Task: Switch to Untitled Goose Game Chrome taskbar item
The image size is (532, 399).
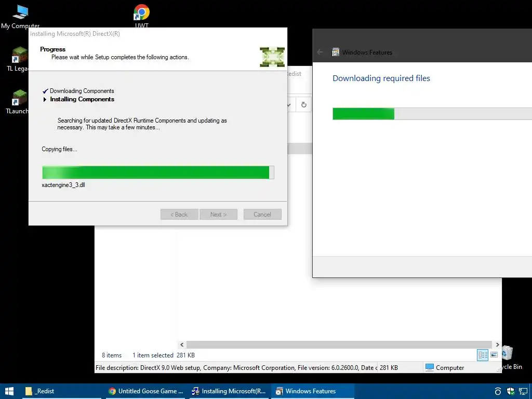Action: (x=145, y=391)
